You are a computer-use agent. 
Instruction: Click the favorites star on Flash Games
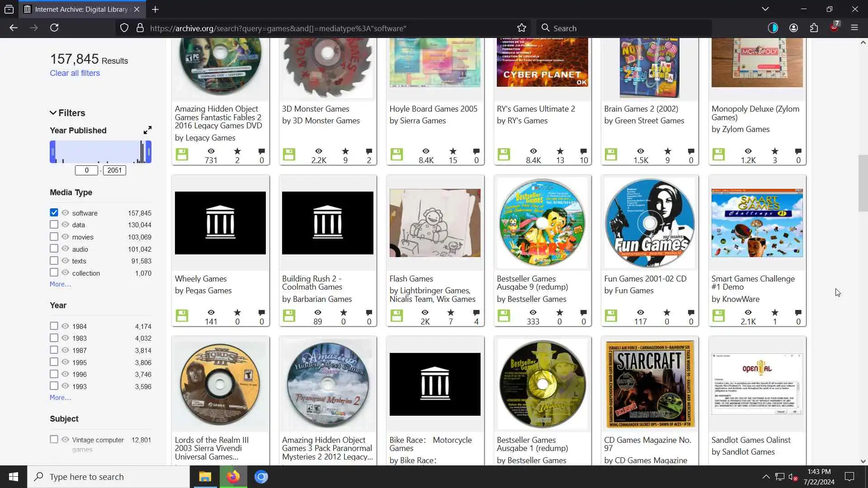tap(450, 313)
